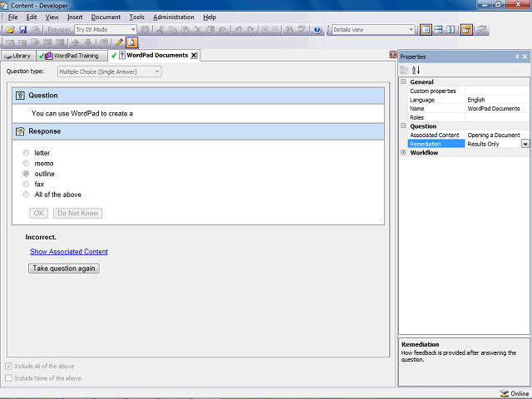532x399 pixels.
Task: Select the horizontal split layout icon
Action: tap(438, 30)
